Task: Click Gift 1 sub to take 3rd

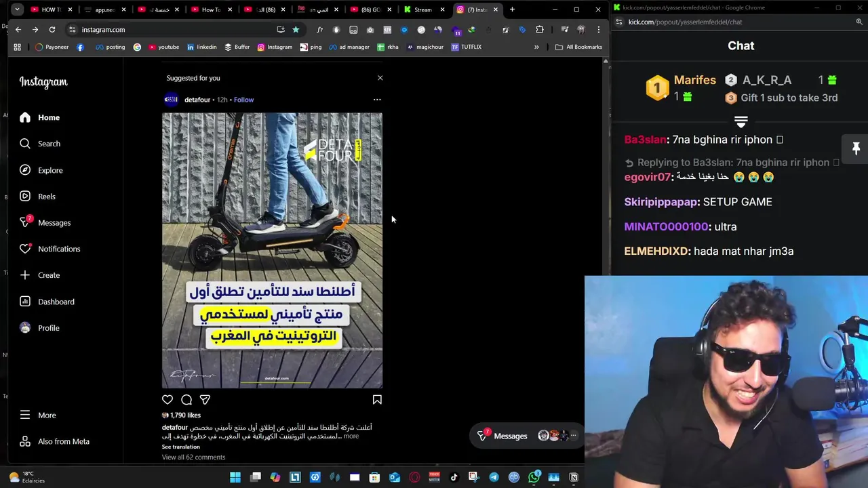Action: pos(782,98)
